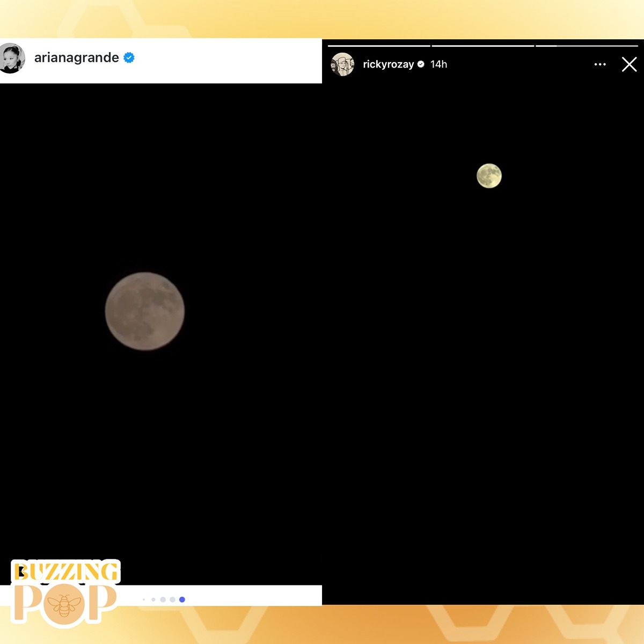Click the verified badge next to rickyrozay

coord(421,64)
